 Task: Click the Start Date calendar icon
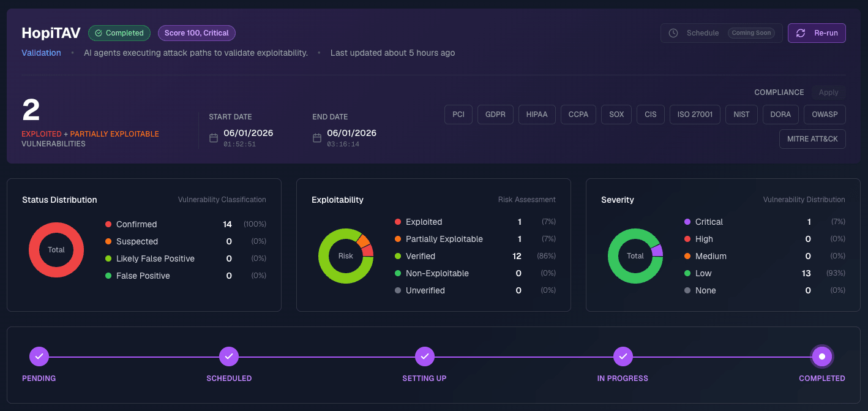214,138
